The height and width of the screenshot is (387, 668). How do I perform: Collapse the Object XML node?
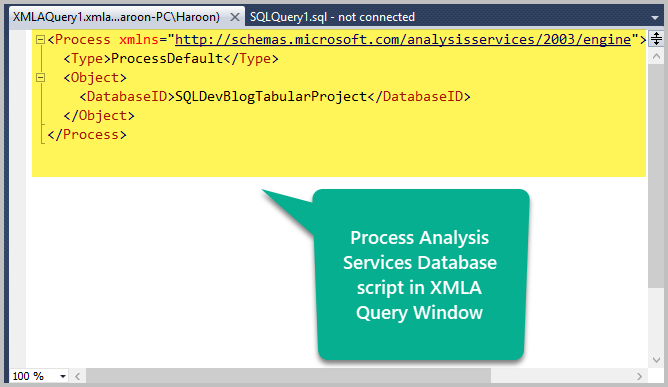(40, 78)
